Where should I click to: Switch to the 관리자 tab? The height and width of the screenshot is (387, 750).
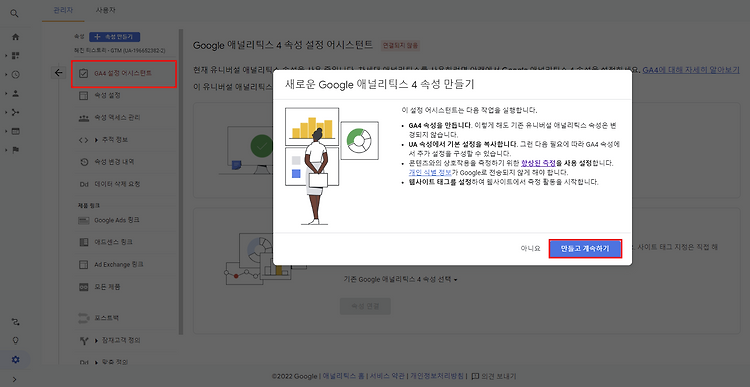63,10
